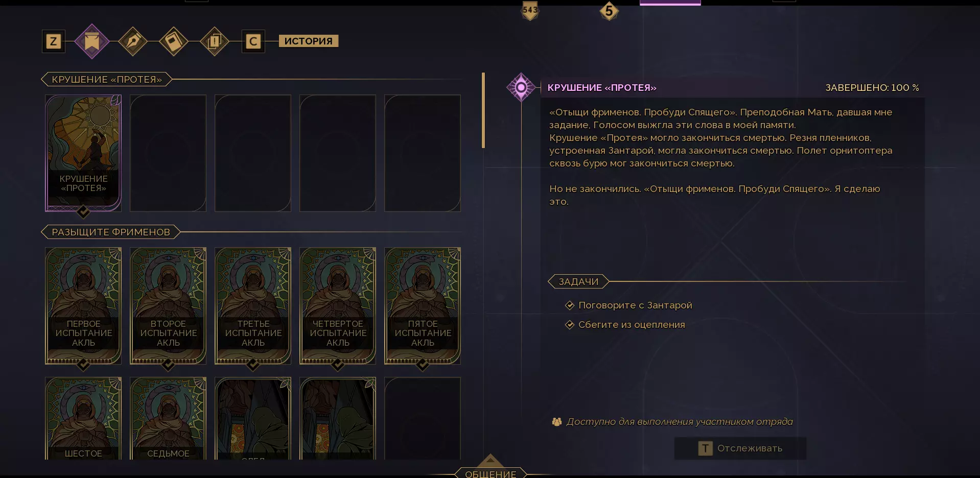This screenshot has width=980, height=478.
Task: Click the C next tab key icon
Action: point(253,41)
